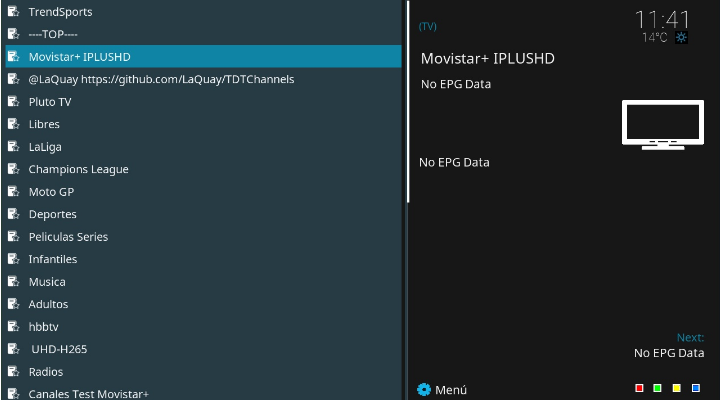The height and width of the screenshot is (400, 720).
Task: Click the file icon next to Pluto TV
Action: tap(13, 102)
